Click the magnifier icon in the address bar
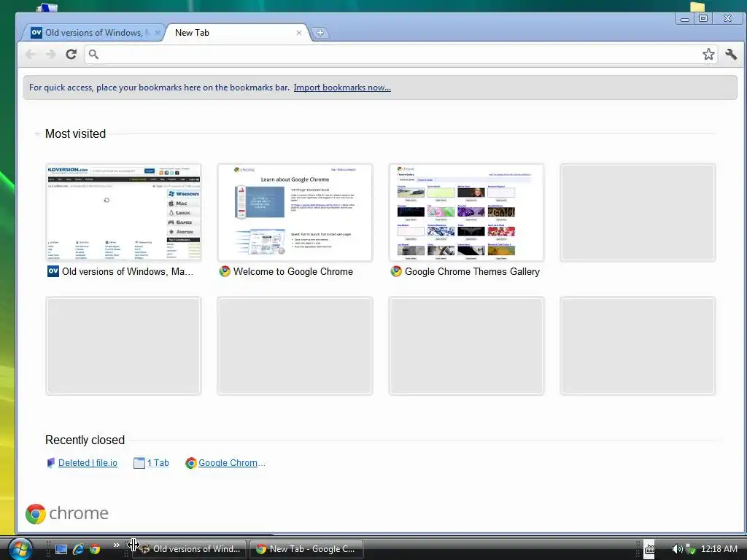This screenshot has width=747, height=560. click(93, 54)
